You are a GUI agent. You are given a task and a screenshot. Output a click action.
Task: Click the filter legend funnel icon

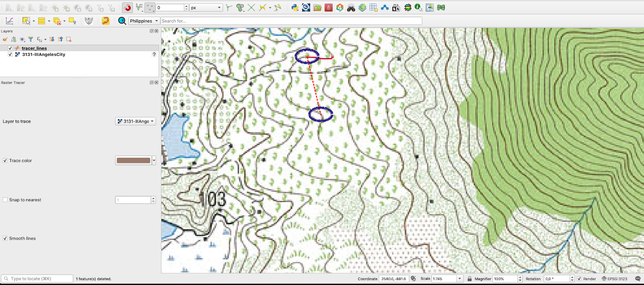(31, 40)
